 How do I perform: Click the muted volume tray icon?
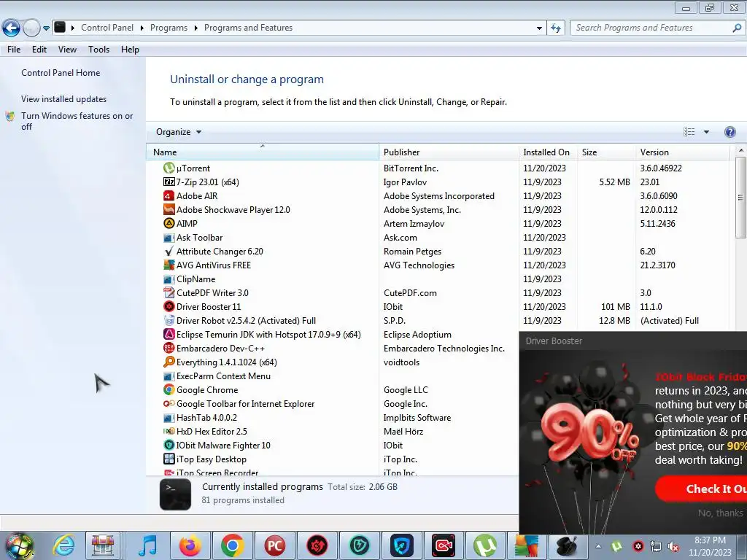click(673, 546)
